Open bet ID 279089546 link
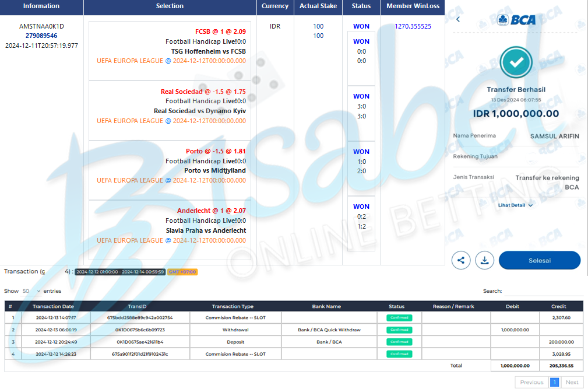Viewport: 588px width, 392px height. [x=41, y=36]
